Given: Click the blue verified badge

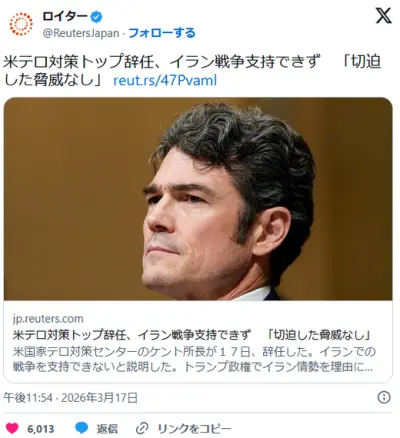Looking at the screenshot, I should coord(97,16).
